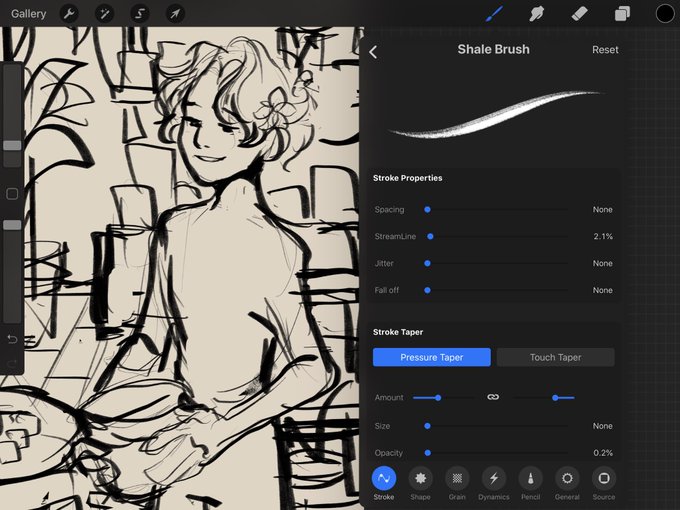The width and height of the screenshot is (680, 510).
Task: Select the Smudge tool
Action: point(537,14)
